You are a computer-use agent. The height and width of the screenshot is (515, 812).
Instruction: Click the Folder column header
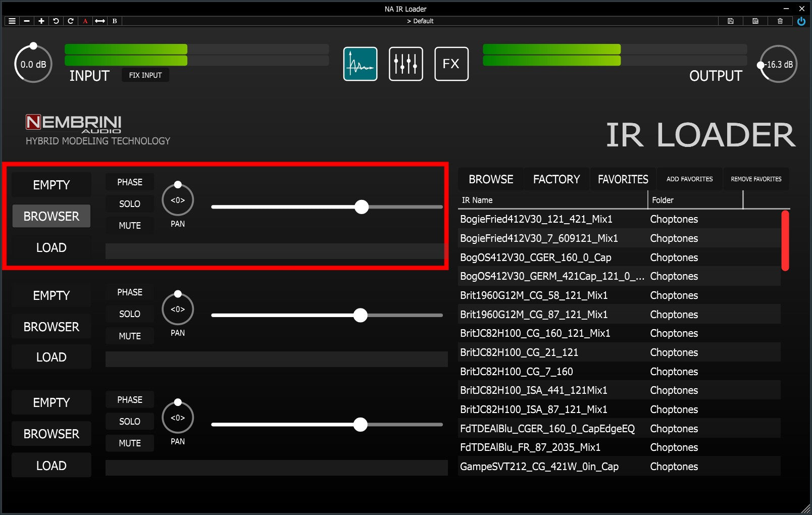click(695, 200)
